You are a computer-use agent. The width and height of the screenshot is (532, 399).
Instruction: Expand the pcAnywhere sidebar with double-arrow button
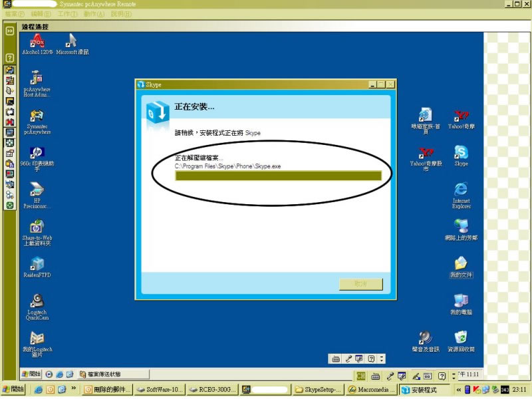coord(10,31)
